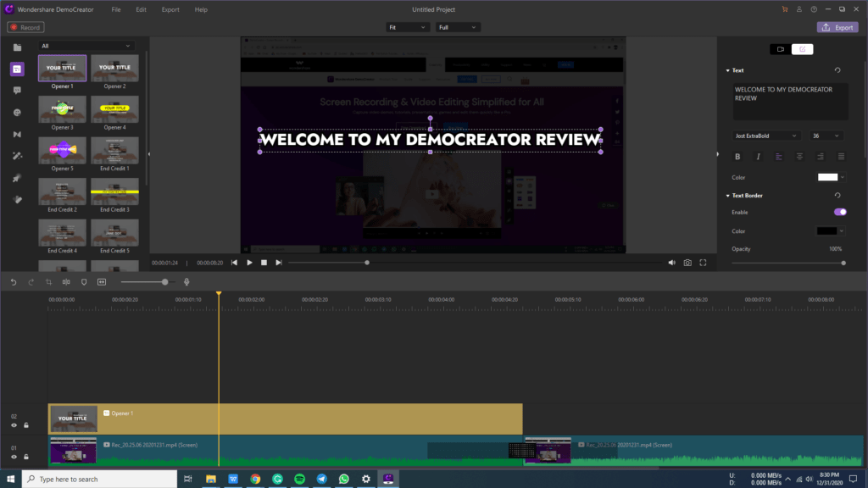868x488 pixels.
Task: Stop the preview playback
Action: [264, 263]
